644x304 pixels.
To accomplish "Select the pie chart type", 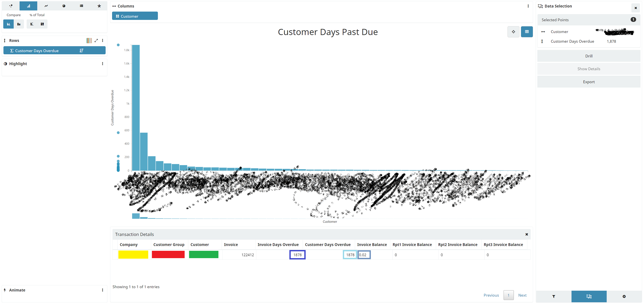I will click(64, 6).
